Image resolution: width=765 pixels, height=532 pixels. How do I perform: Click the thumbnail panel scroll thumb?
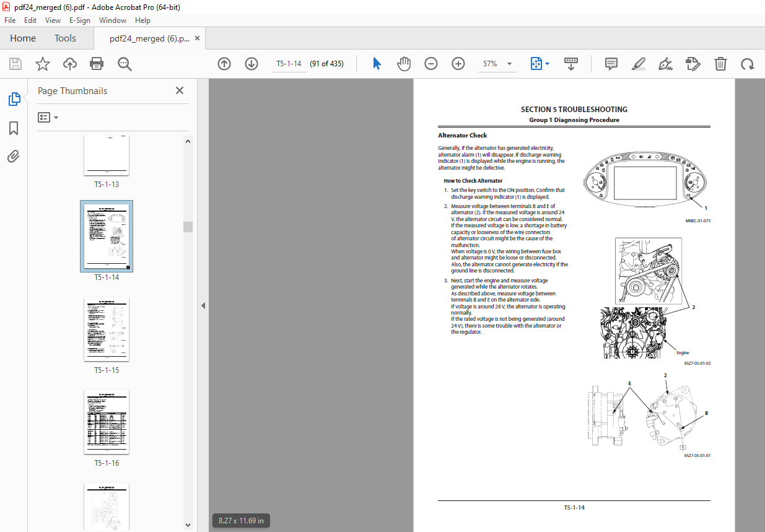coord(188,227)
